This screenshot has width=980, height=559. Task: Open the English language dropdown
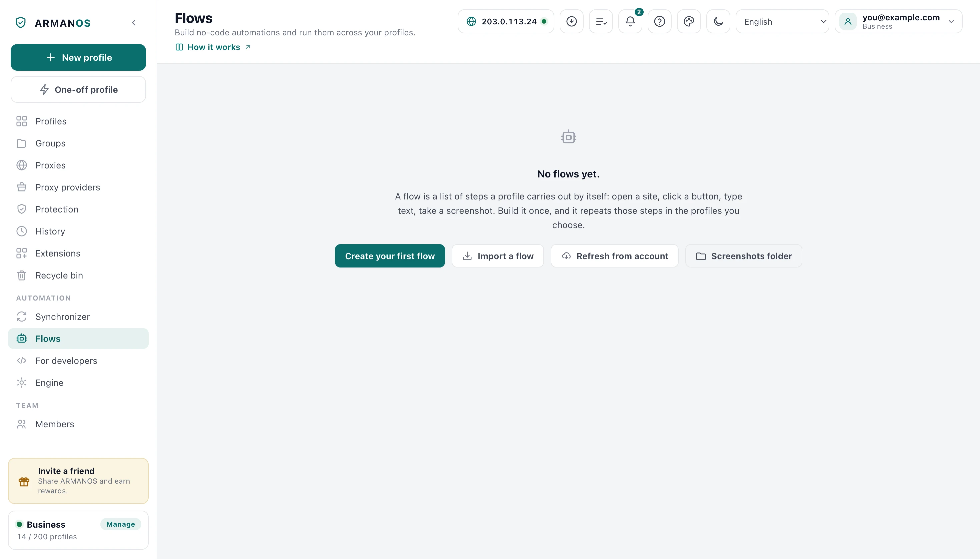[x=782, y=21]
